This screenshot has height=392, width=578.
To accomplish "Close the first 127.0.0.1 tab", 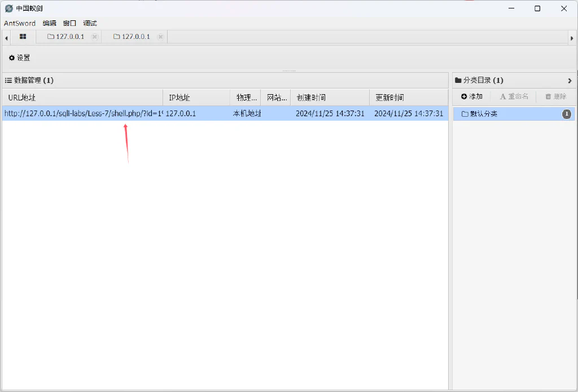I will click(x=95, y=37).
